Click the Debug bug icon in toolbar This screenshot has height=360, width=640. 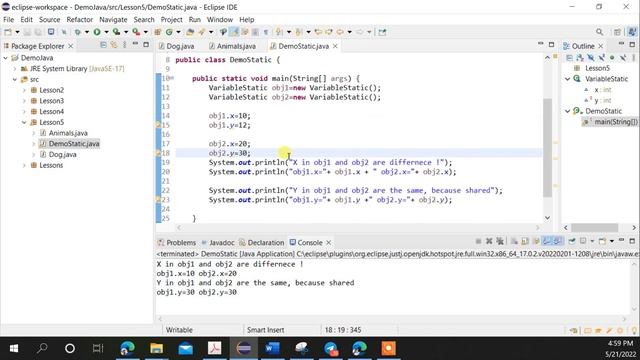click(77, 32)
